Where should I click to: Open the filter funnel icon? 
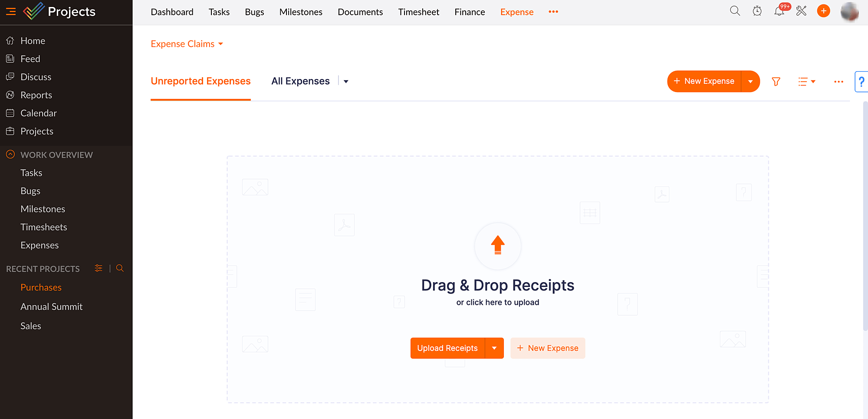(x=776, y=82)
